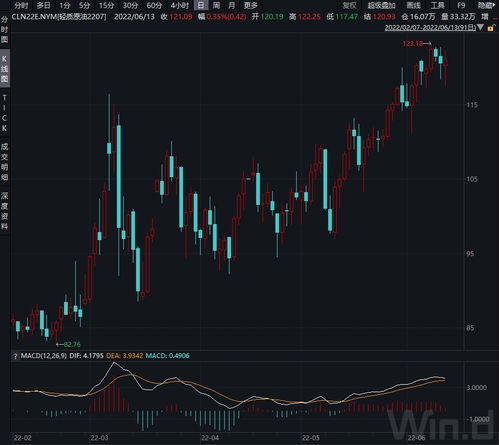This screenshot has height=445, width=499.
Task: Click the lock icon beside date range
Action: (491, 28)
